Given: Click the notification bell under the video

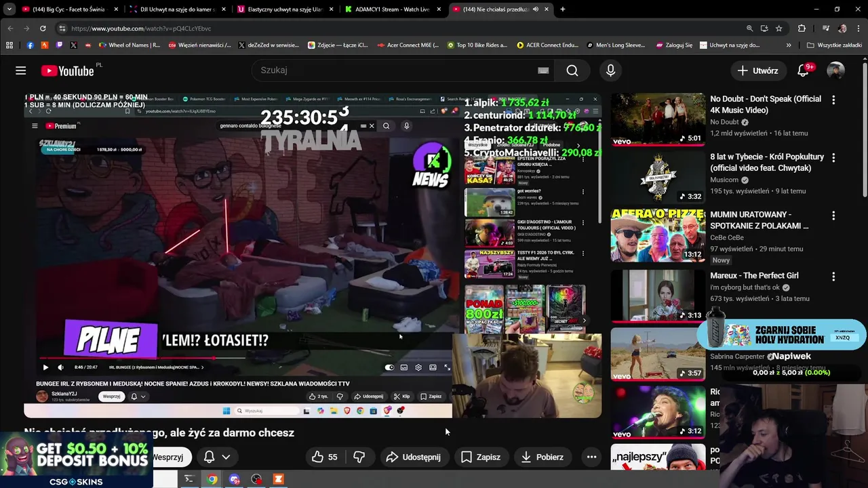Looking at the screenshot, I should click(x=210, y=457).
